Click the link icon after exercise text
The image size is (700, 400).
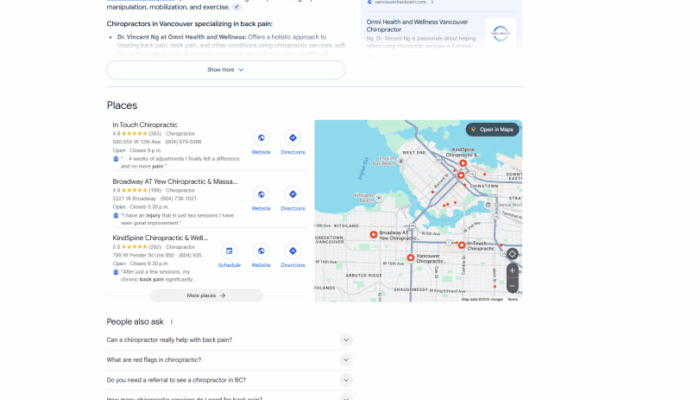[x=237, y=7]
